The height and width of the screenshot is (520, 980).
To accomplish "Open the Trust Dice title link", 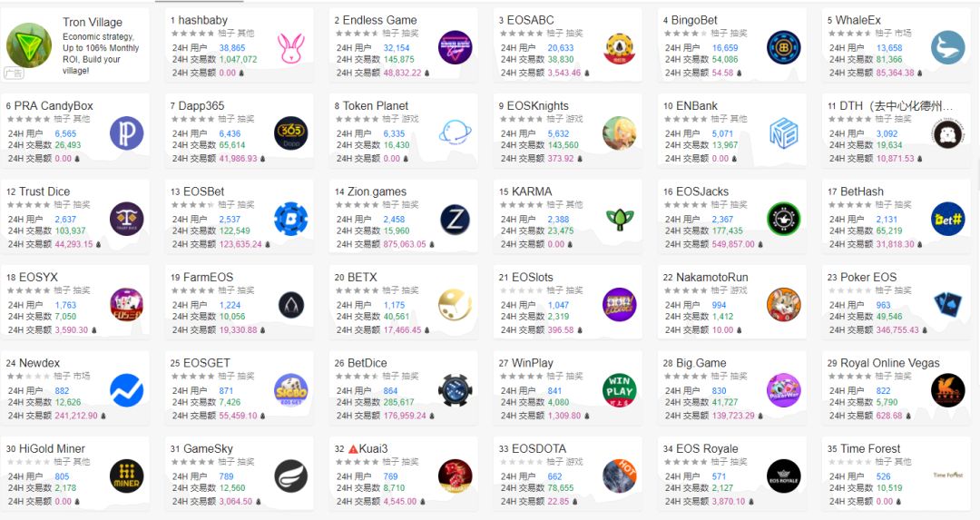I will 44,191.
